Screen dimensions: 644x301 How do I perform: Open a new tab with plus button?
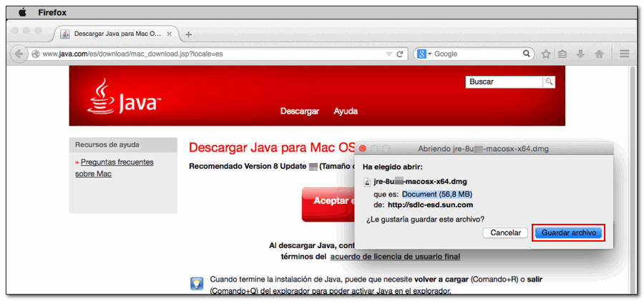[x=188, y=34]
